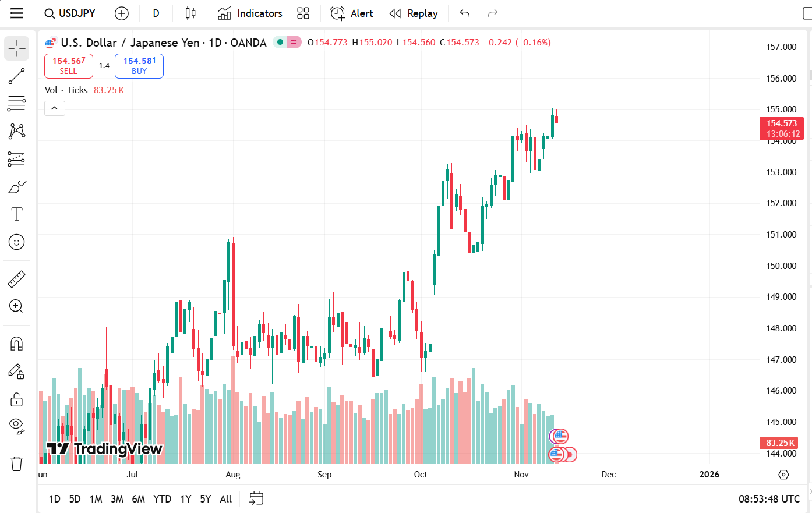Remove all drawings via trash icon
Screen dimensions: 812x513
(x=16, y=463)
